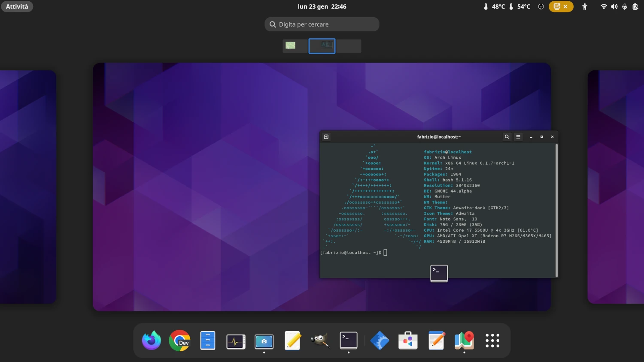Click the OBS indicator in top bar
This screenshot has height=362, width=644.
(x=541, y=6)
